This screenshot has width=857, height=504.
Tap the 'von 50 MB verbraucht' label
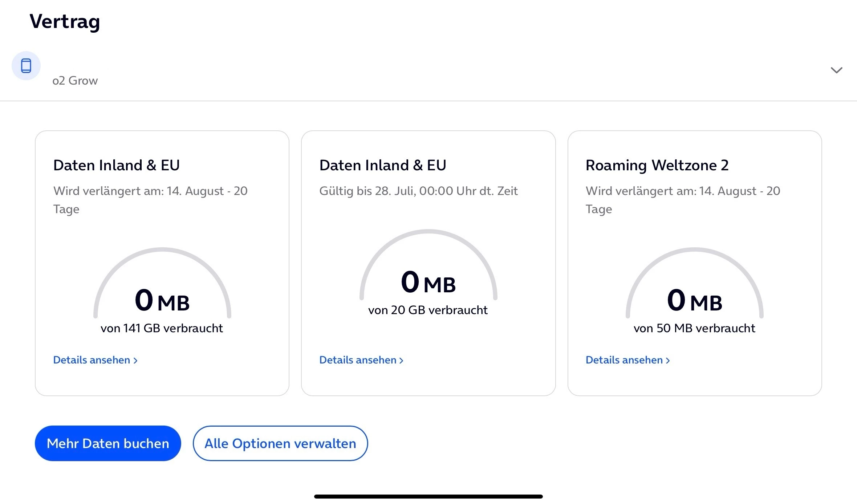[x=694, y=328]
